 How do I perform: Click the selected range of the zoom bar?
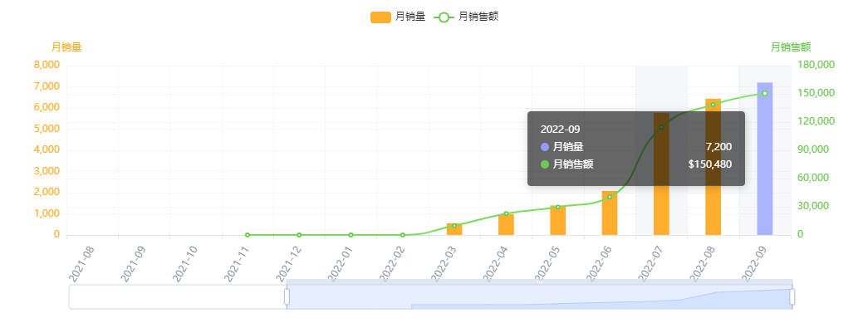point(540,297)
